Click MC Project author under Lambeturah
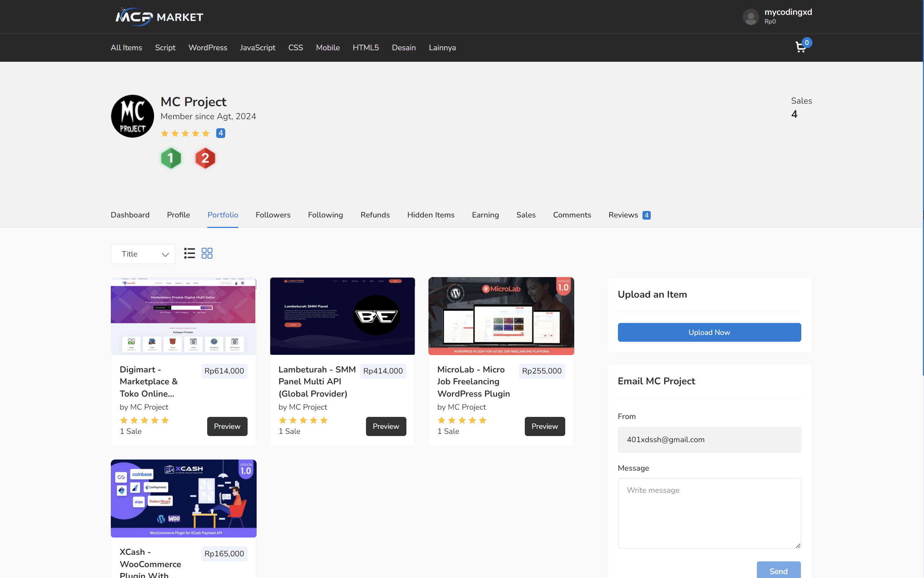924x578 pixels. (x=308, y=407)
